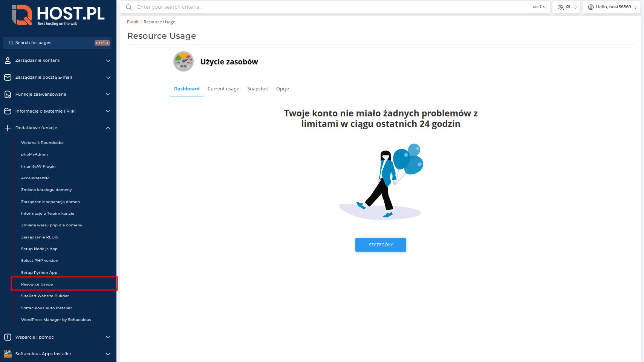Click the HOST.PL logo
Image resolution: width=644 pixels, height=362 pixels.
click(57, 14)
